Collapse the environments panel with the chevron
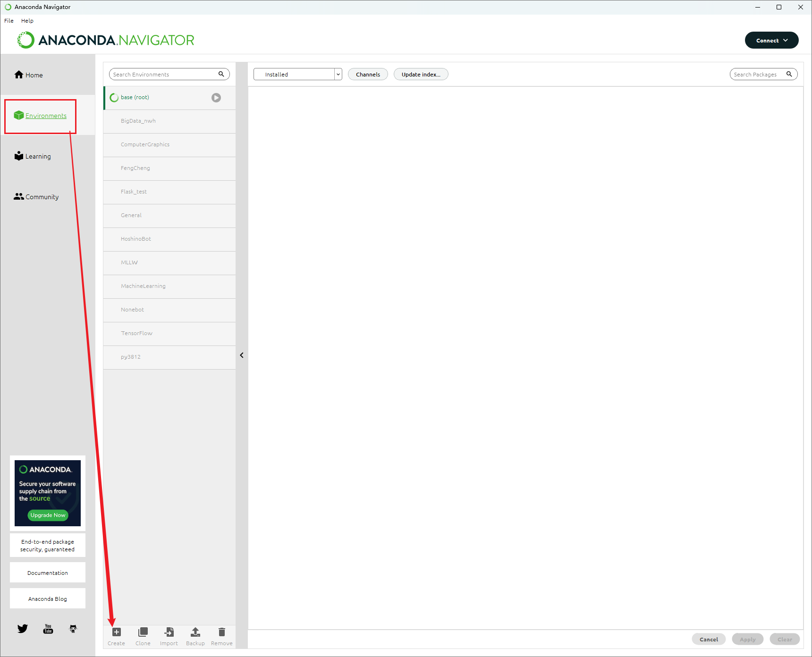The height and width of the screenshot is (657, 812). click(x=242, y=355)
